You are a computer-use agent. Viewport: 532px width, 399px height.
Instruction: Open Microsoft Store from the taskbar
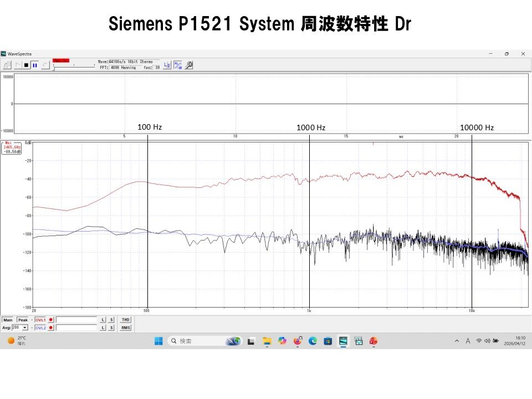click(328, 341)
